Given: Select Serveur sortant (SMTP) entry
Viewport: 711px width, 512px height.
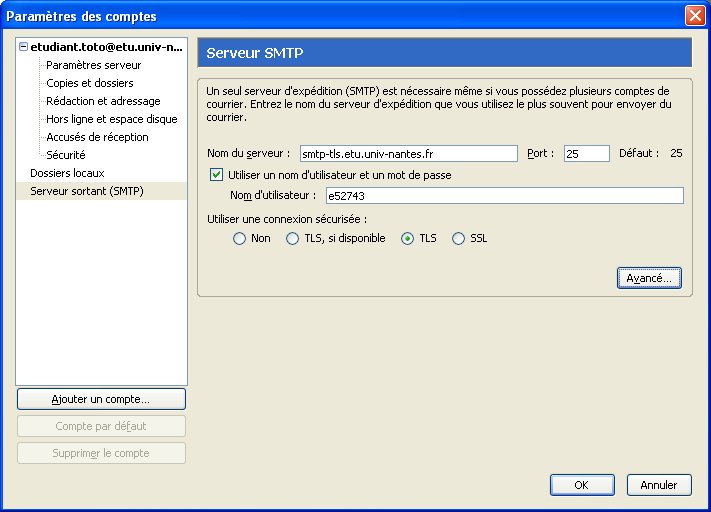Looking at the screenshot, I should click(x=87, y=191).
